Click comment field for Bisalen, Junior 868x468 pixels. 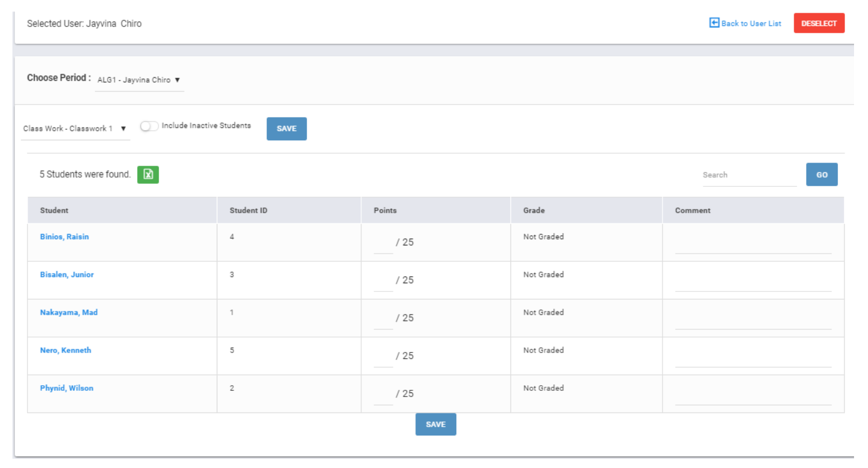(x=753, y=282)
